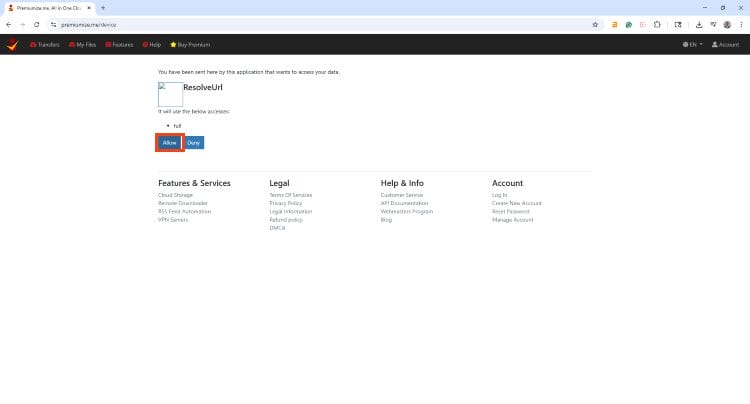Open the API Documentation link
This screenshot has width=750, height=404.
(x=404, y=203)
